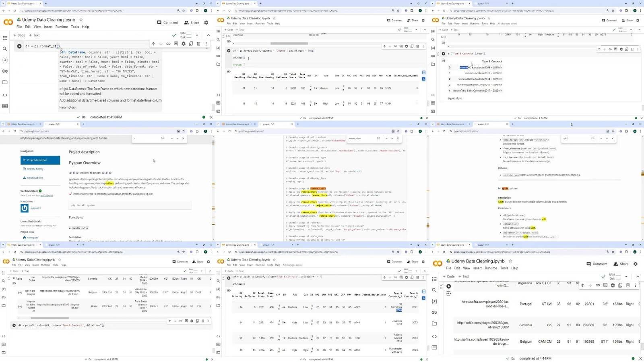Add a comment on the format_dt cell
644x362 pixels.
pos(176,43)
